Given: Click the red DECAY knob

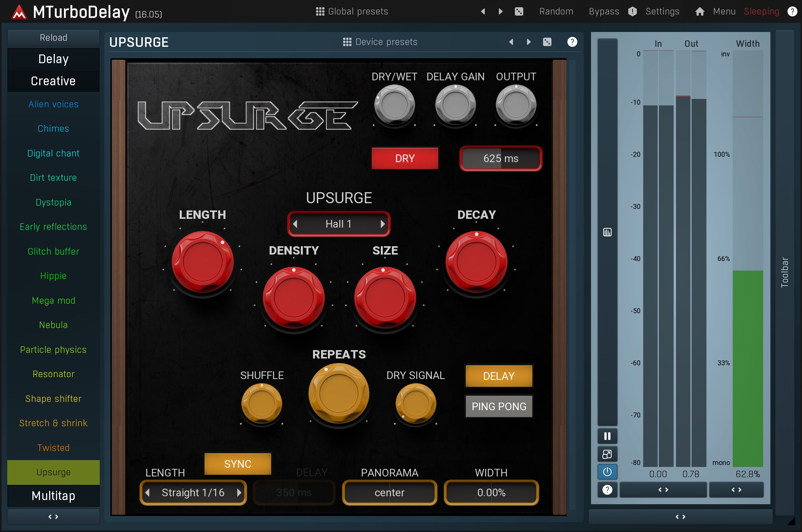Looking at the screenshot, I should tap(476, 262).
